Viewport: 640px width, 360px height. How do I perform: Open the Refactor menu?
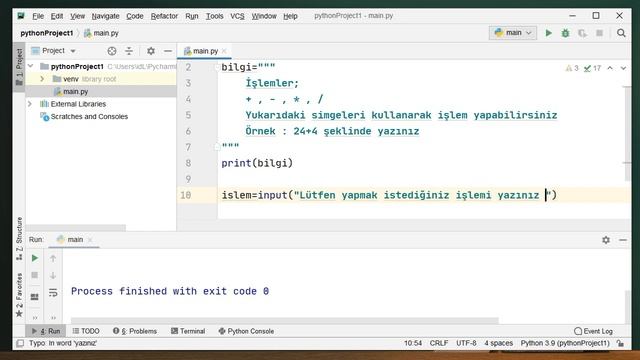click(x=164, y=16)
